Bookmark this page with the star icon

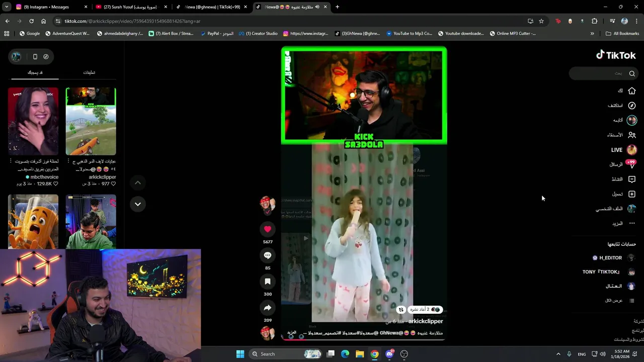541,21
